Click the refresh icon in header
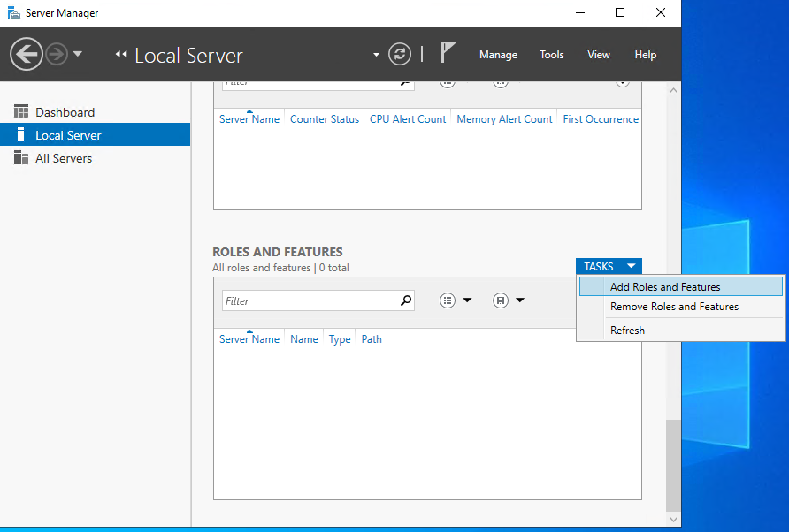789x532 pixels. point(401,55)
